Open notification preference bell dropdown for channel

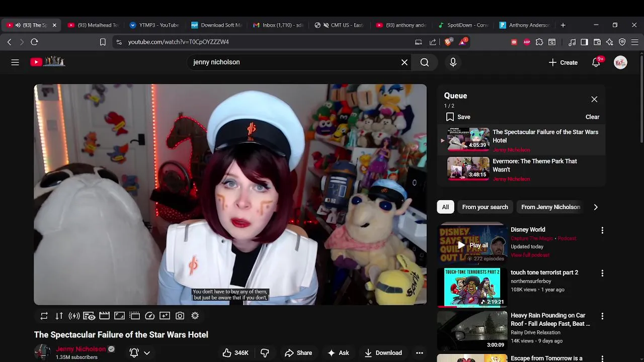pos(140,353)
